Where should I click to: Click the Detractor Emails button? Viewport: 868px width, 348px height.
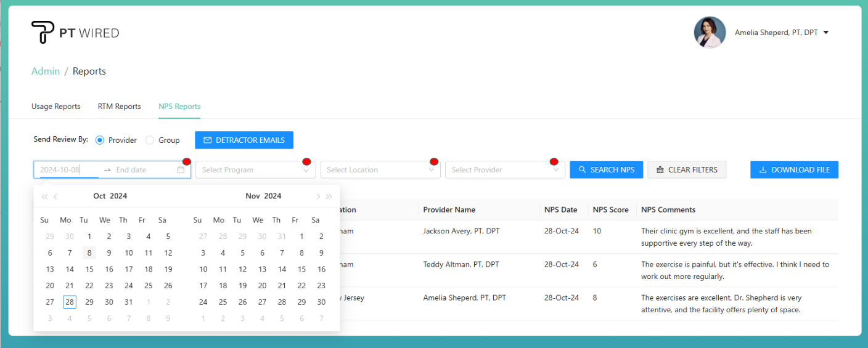[x=244, y=140]
